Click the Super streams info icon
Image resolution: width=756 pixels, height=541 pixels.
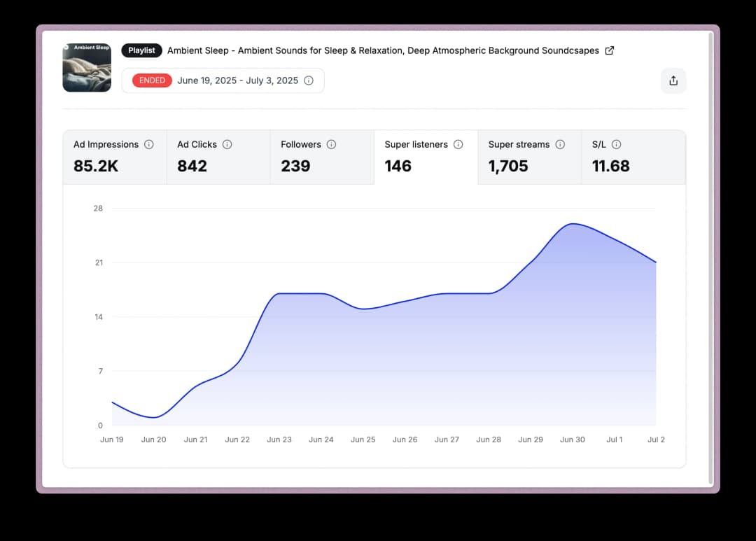[x=560, y=144]
